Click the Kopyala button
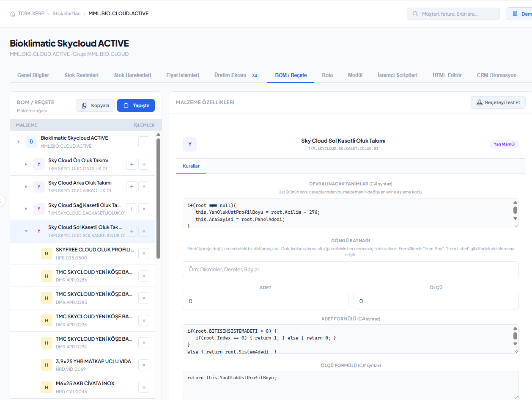The height and width of the screenshot is (400, 532). pos(95,105)
